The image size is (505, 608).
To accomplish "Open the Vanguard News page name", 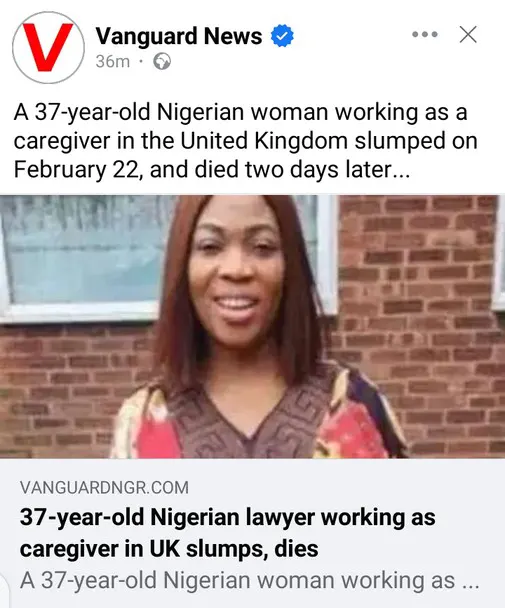I will pos(179,36).
